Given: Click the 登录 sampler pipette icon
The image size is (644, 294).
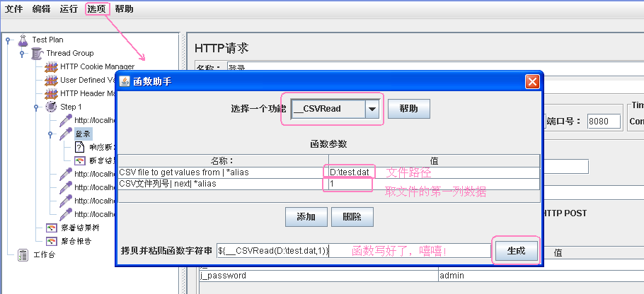Looking at the screenshot, I should coord(65,134).
